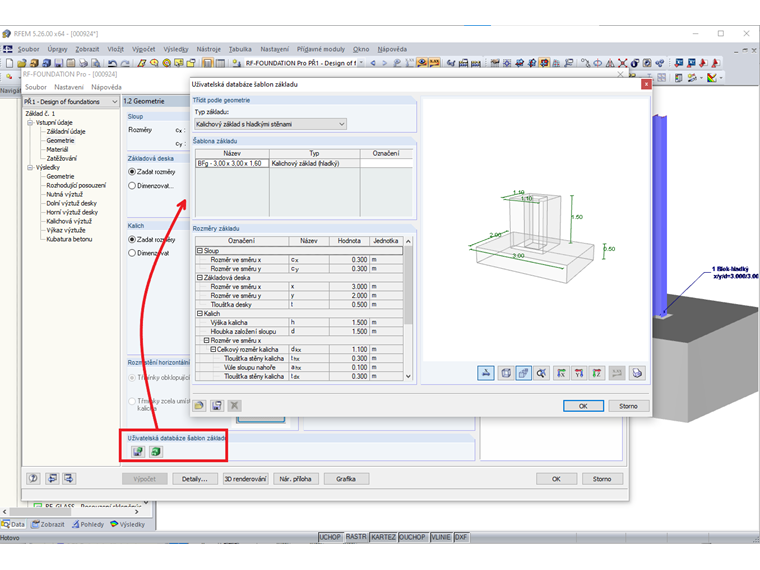Collapse 'Vstupní údaje' tree node

tap(30, 123)
